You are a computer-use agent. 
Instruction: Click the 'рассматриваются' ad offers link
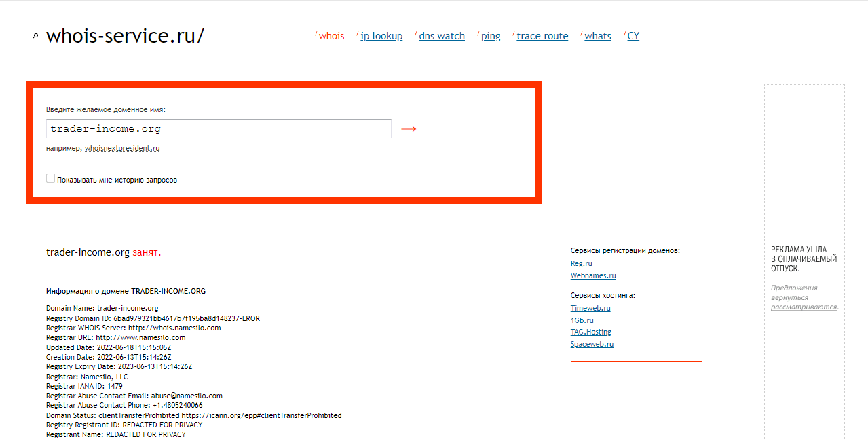(x=804, y=307)
